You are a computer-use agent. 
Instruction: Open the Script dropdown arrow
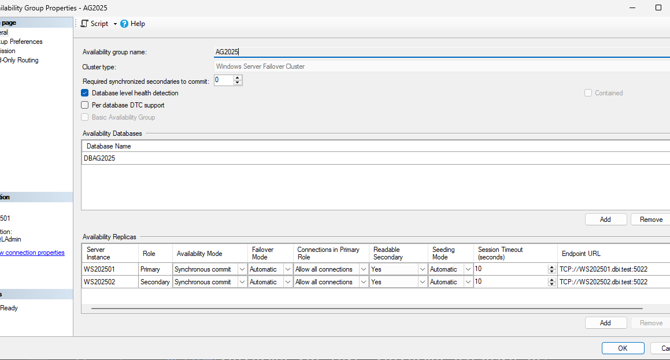click(115, 24)
